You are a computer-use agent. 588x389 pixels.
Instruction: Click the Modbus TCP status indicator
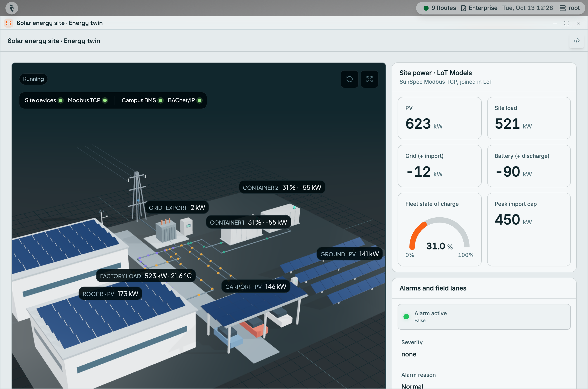105,100
